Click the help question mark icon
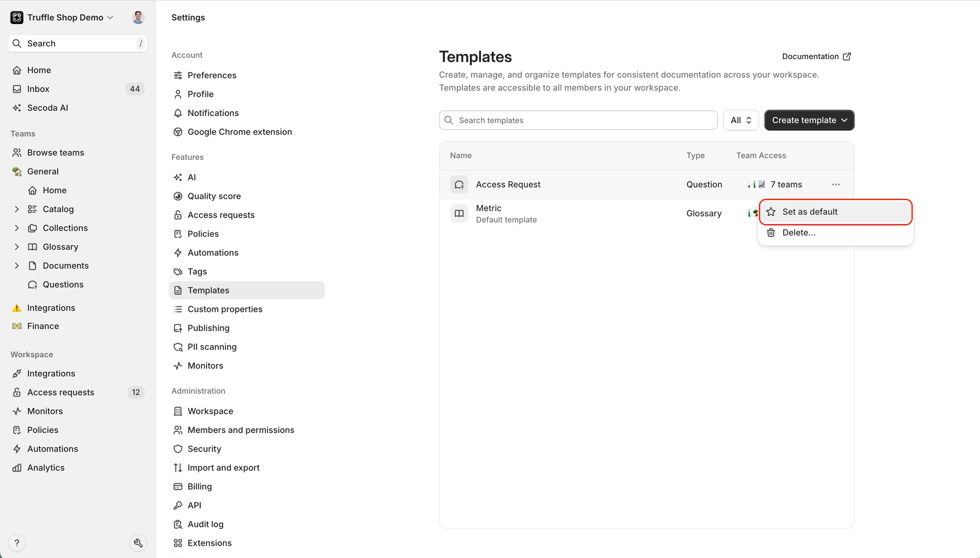980x558 pixels. [17, 543]
